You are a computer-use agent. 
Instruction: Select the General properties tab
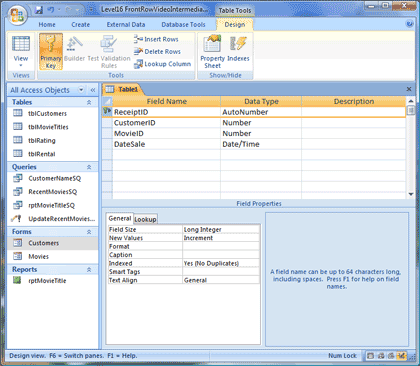coord(120,218)
